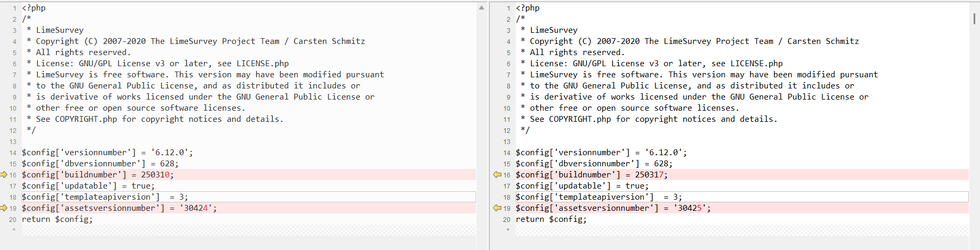Click line number 14 in left gutter

point(13,153)
